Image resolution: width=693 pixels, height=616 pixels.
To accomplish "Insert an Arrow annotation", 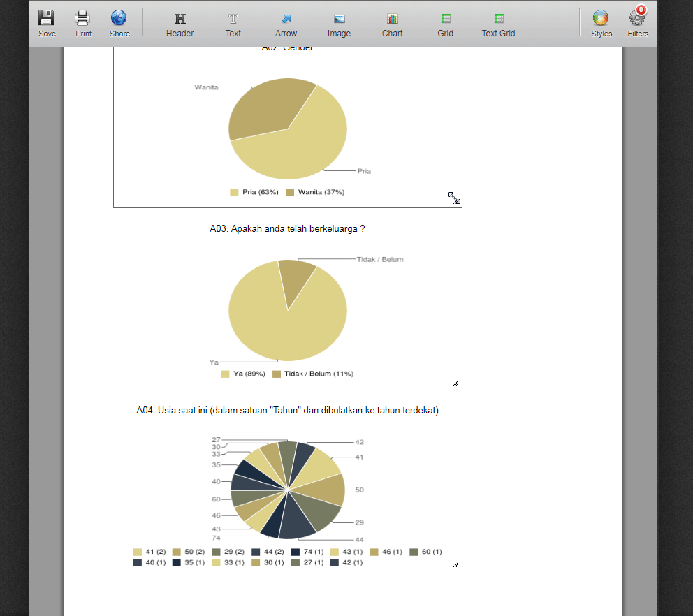I will [x=286, y=21].
